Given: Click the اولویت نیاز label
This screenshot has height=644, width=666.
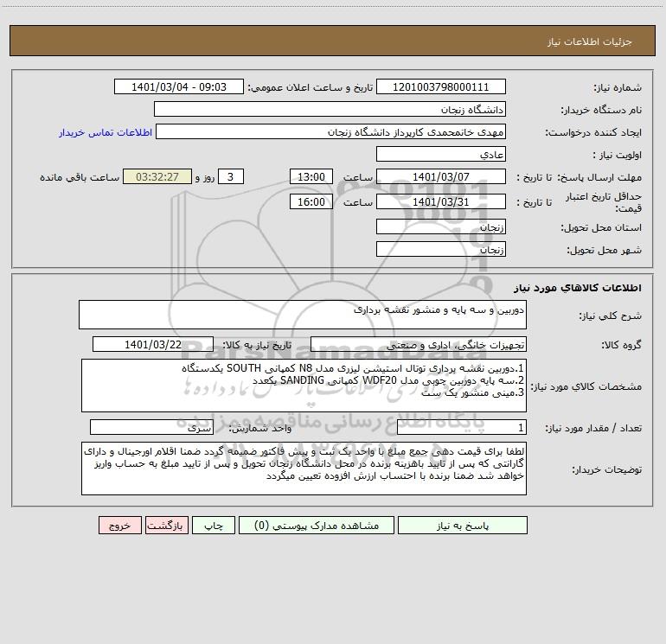Looking at the screenshot, I should (617, 155).
